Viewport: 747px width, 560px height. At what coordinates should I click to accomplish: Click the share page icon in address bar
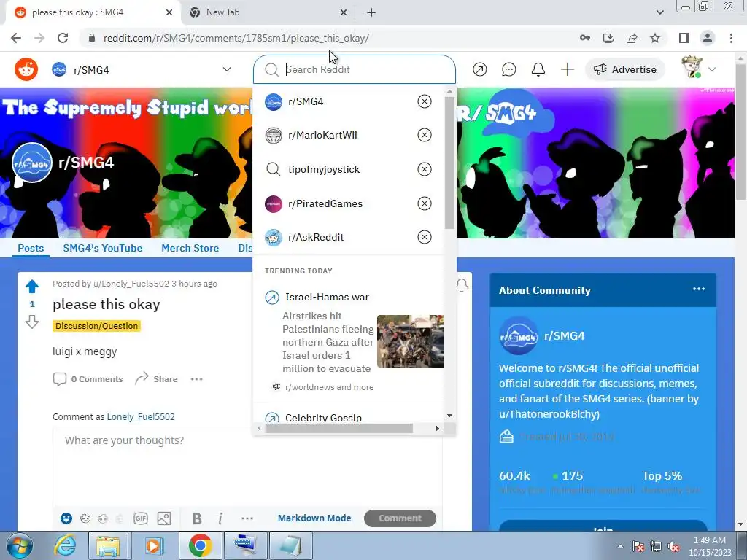[x=632, y=38]
